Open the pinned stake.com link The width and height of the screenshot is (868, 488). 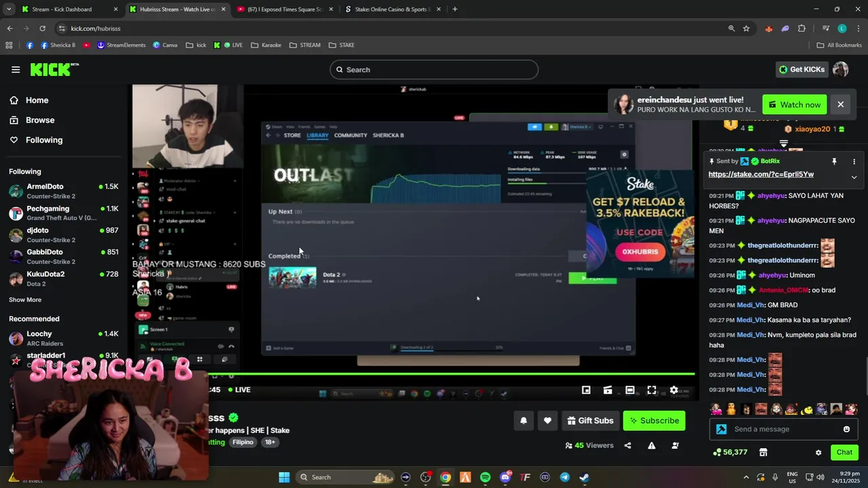[761, 174]
